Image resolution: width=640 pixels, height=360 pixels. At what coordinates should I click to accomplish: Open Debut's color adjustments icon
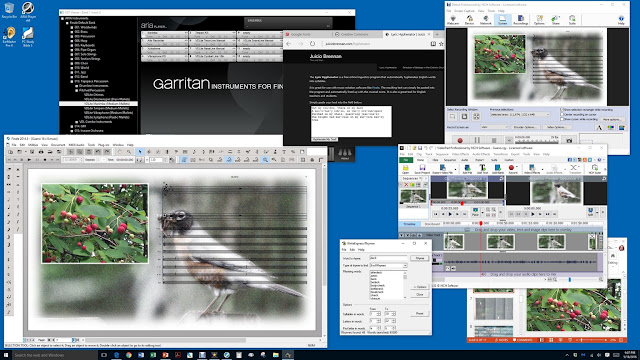[x=611, y=127]
